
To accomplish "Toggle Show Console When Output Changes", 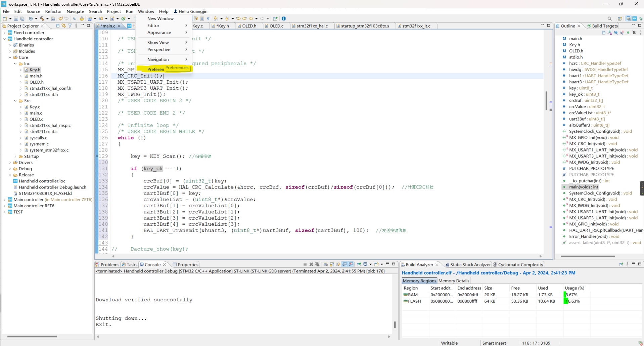I will [x=344, y=264].
